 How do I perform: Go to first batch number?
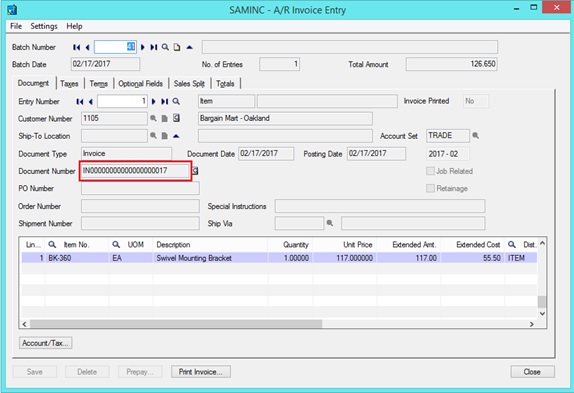(x=77, y=47)
